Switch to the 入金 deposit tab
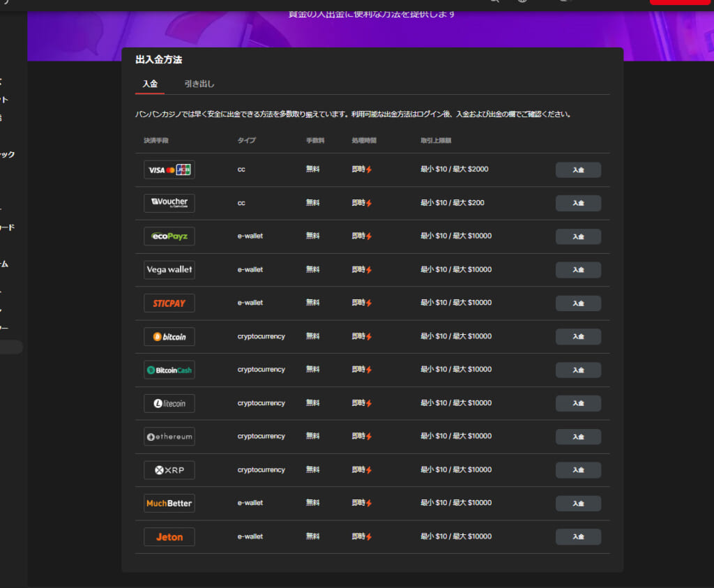 [x=150, y=84]
